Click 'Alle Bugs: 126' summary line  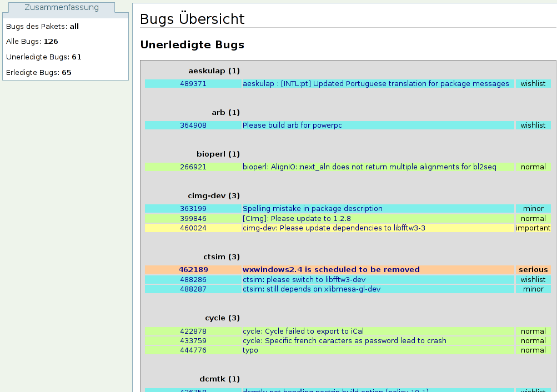pos(32,42)
